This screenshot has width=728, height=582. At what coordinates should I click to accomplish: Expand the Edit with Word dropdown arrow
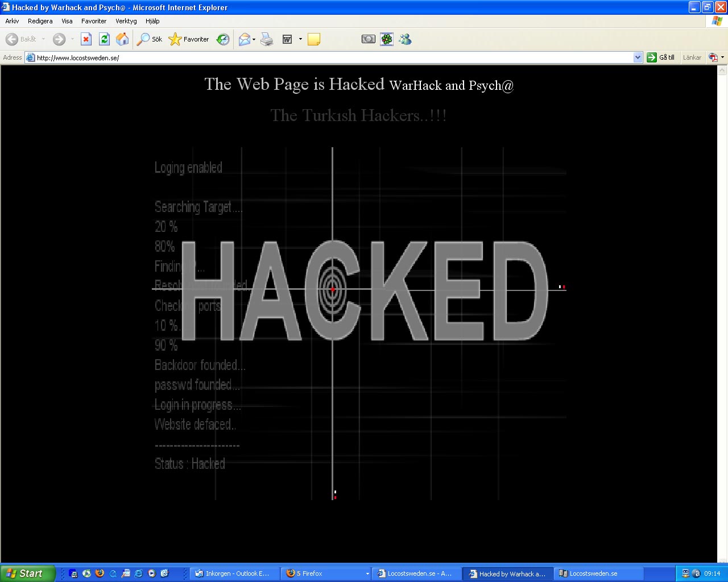300,39
